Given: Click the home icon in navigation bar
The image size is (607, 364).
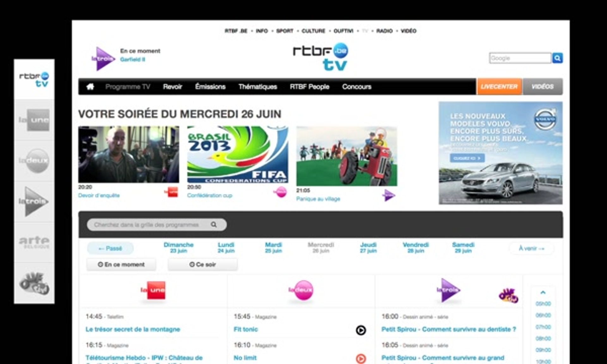Looking at the screenshot, I should click(x=90, y=87).
